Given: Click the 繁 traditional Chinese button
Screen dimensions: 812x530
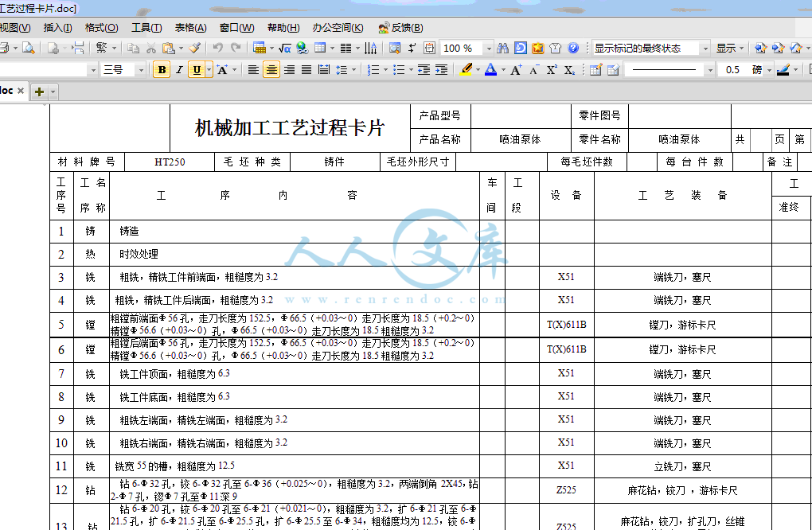Looking at the screenshot, I should coord(102,48).
